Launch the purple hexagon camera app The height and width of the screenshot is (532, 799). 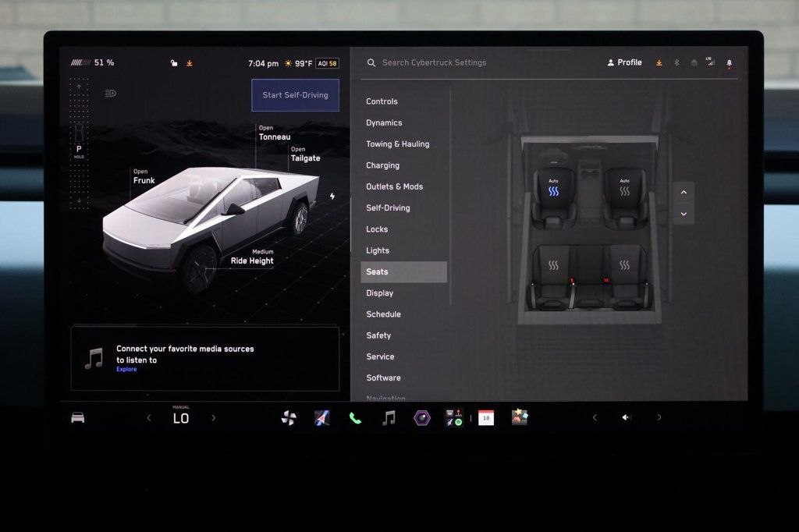(422, 418)
